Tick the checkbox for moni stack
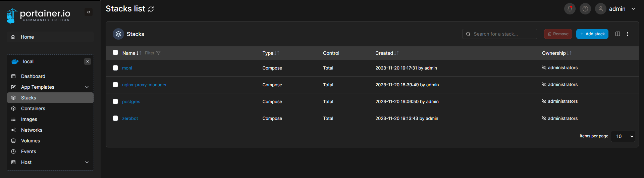644x178 pixels. click(115, 68)
